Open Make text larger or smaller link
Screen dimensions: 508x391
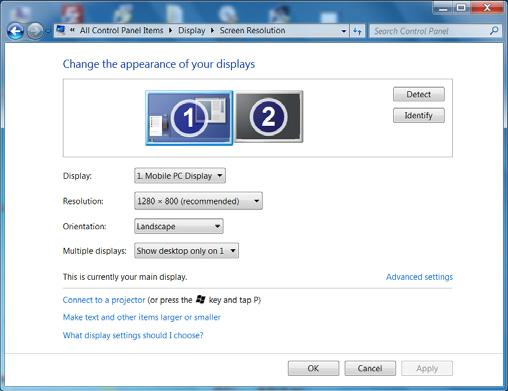pos(142,317)
